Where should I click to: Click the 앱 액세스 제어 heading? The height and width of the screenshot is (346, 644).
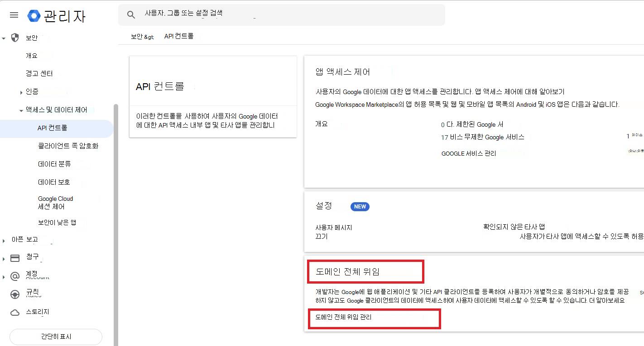343,71
